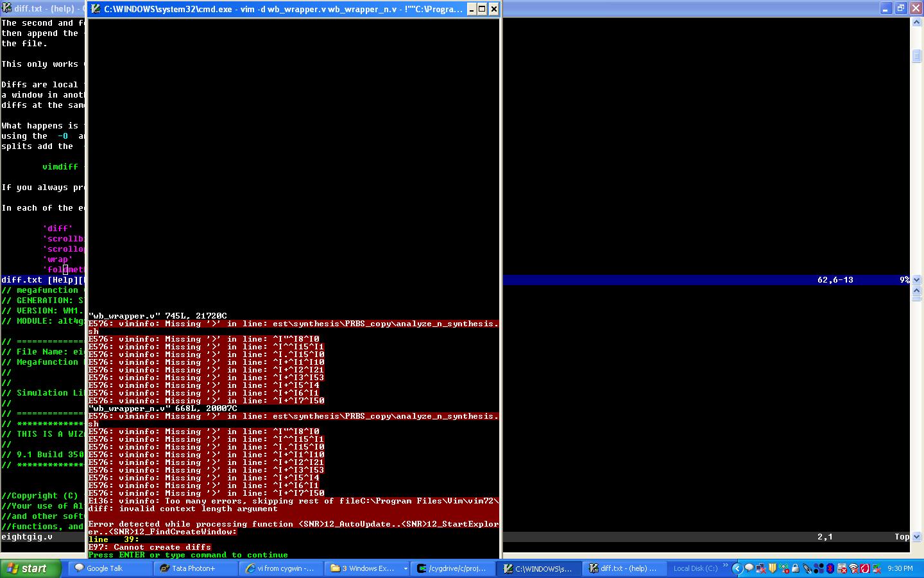The image size is (924, 578).
Task: Click the network computers tray icon beside the speech bubble
Action: click(760, 568)
